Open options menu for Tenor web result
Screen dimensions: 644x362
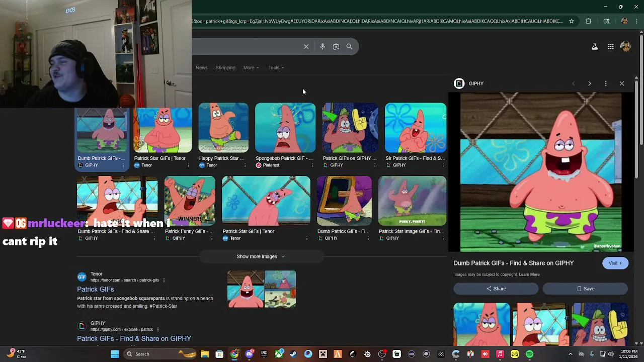164,280
